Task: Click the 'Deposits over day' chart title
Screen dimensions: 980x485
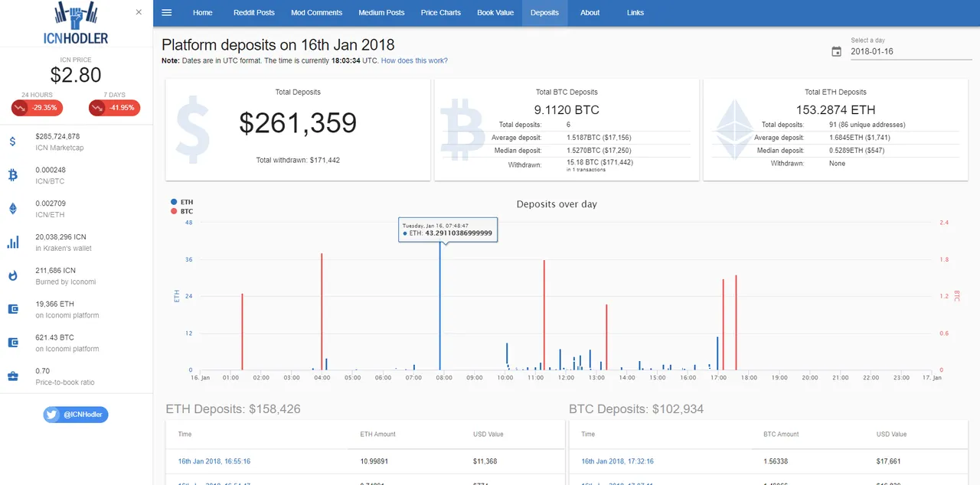Action: click(x=557, y=204)
